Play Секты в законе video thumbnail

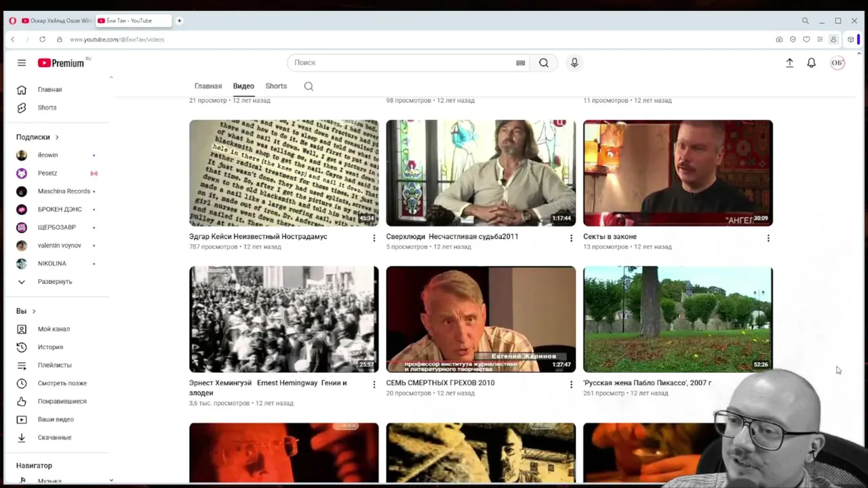point(678,173)
